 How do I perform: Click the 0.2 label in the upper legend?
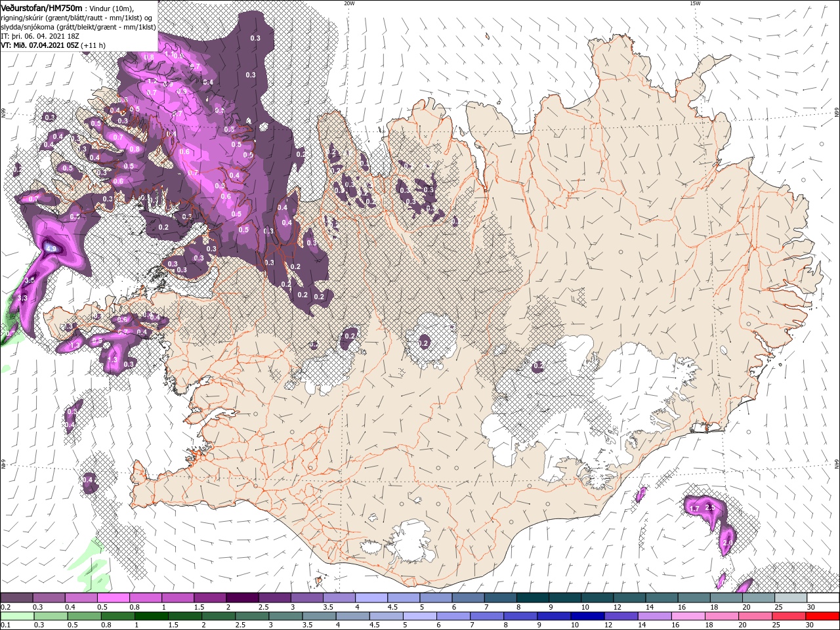[x=5, y=607]
